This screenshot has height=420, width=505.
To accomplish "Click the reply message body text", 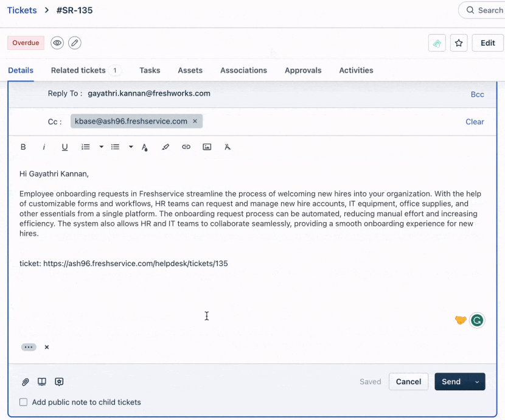I will [x=250, y=214].
